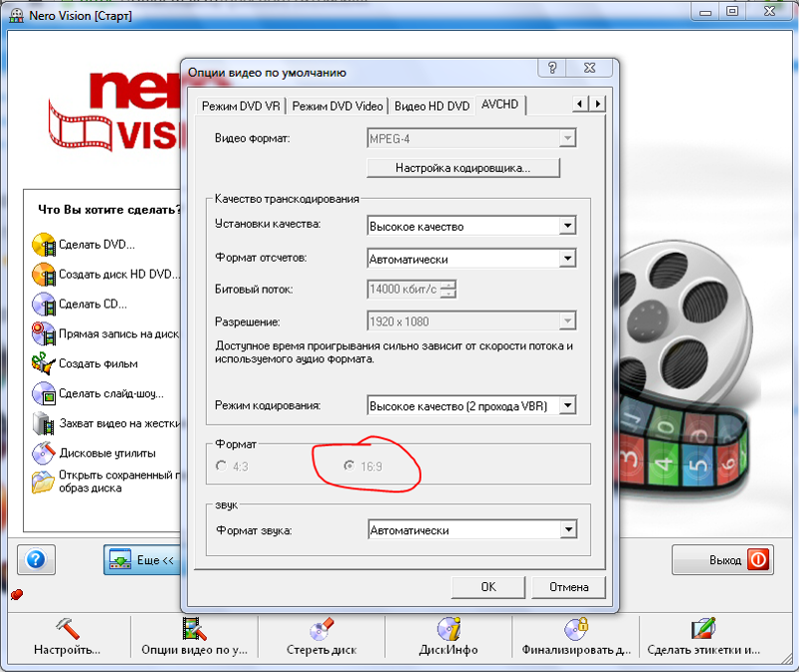Click the Стереть диск label
799x672 pixels.
pyautogui.click(x=321, y=650)
